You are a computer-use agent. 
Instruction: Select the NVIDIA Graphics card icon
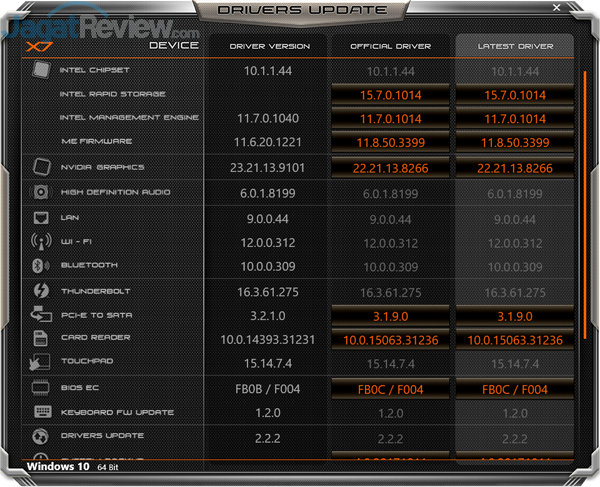[x=41, y=167]
